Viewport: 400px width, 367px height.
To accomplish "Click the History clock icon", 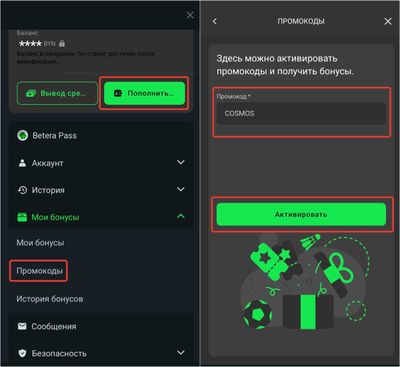I will coord(22,190).
